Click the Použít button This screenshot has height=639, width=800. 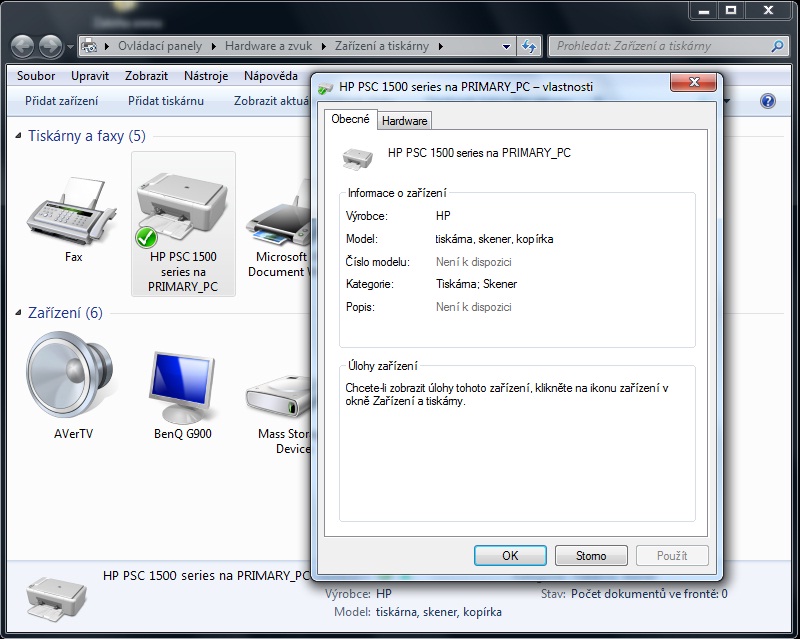tap(672, 555)
